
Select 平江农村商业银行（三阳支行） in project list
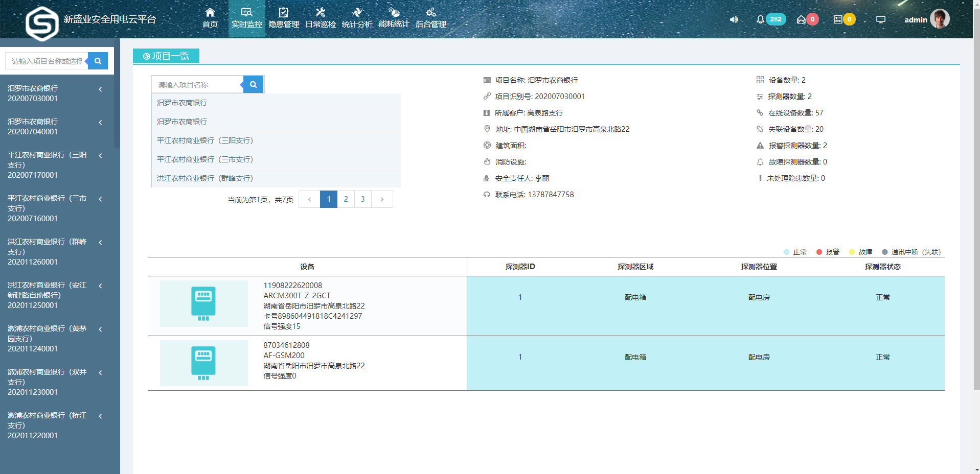pos(276,140)
